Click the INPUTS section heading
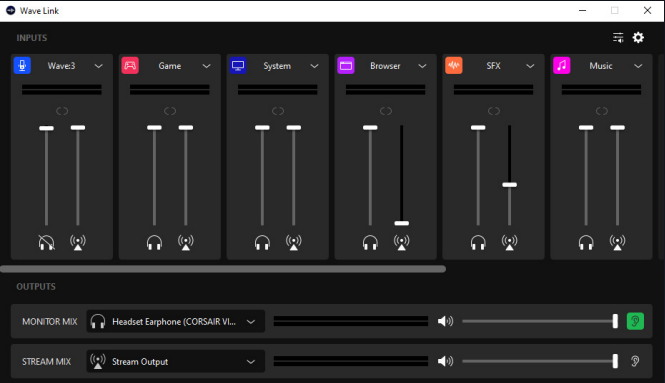This screenshot has height=383, width=665. [x=32, y=38]
